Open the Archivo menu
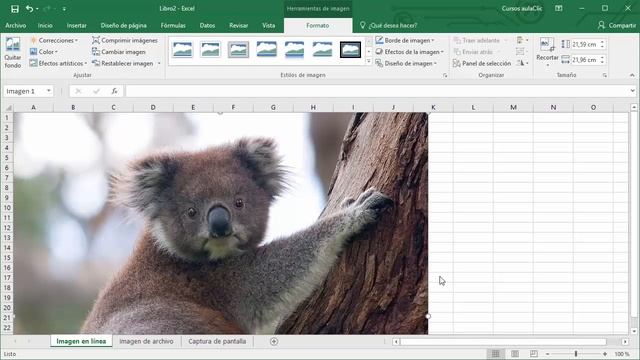 [x=16, y=25]
